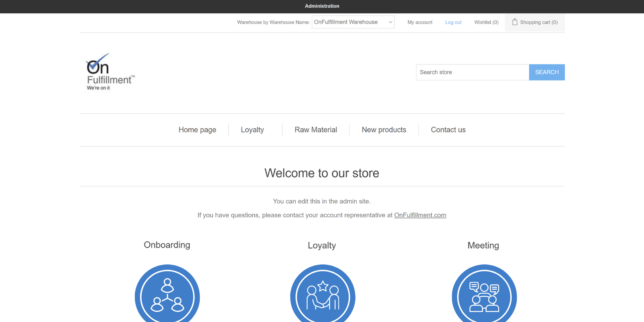Open the Meeting chat circle icon
The width and height of the screenshot is (644, 322).
[x=484, y=293]
